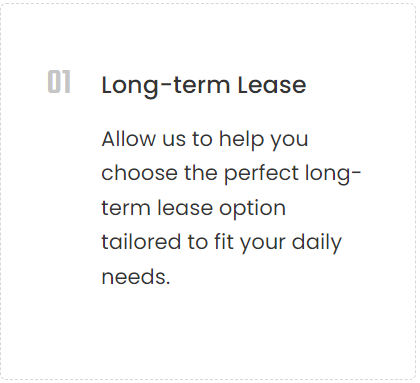Click the word your in the description
Viewport: 420px width, 383px height.
[263, 244]
